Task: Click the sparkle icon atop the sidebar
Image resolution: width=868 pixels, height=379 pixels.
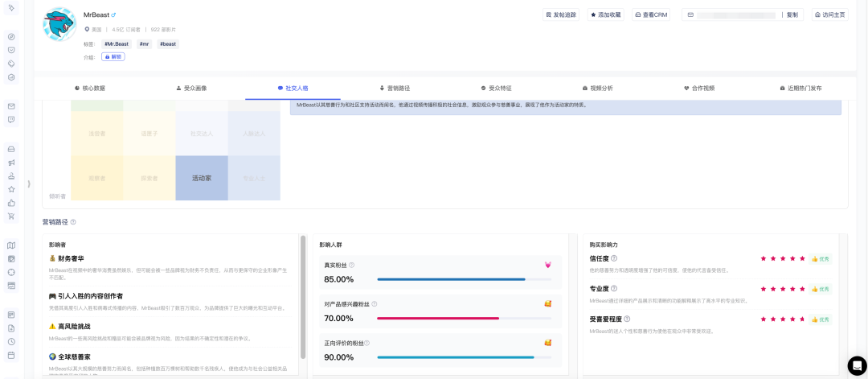Action: [x=11, y=7]
